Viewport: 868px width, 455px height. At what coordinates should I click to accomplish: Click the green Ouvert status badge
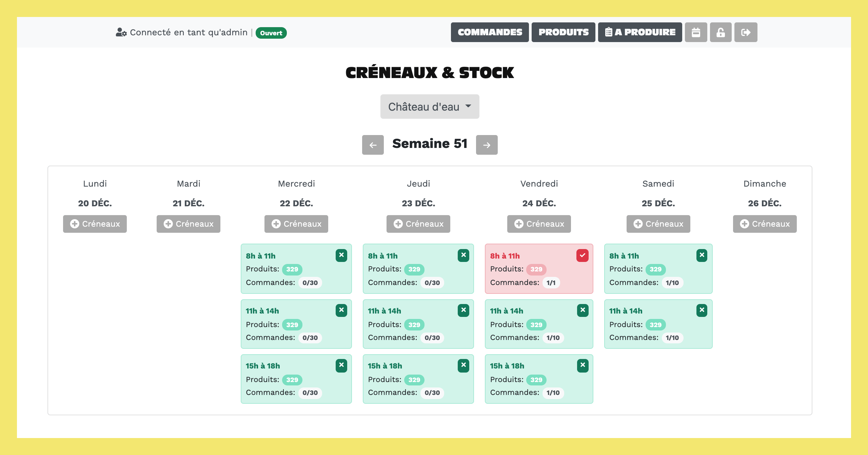(271, 33)
